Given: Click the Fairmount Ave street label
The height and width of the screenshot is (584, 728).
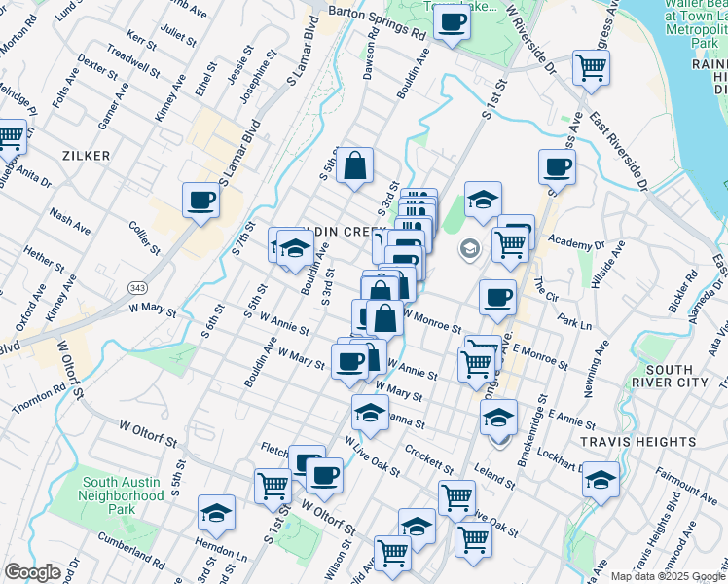Looking at the screenshot, I should [686, 486].
